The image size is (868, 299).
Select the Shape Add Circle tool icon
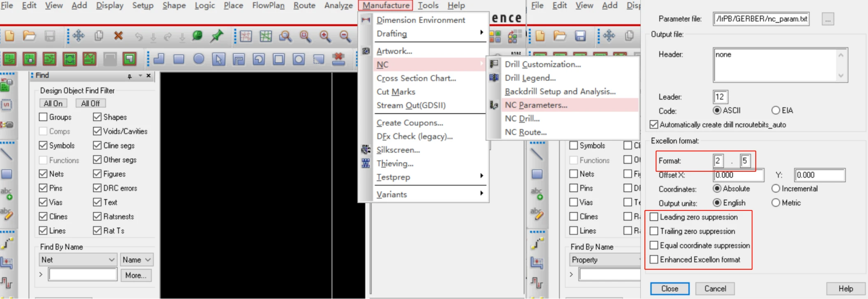[x=199, y=59]
